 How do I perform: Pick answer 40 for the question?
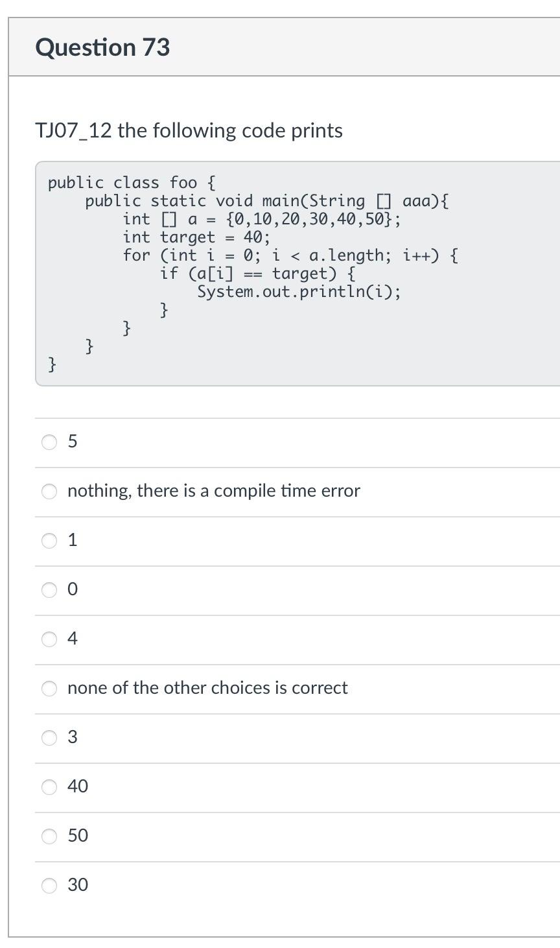pyautogui.click(x=49, y=787)
